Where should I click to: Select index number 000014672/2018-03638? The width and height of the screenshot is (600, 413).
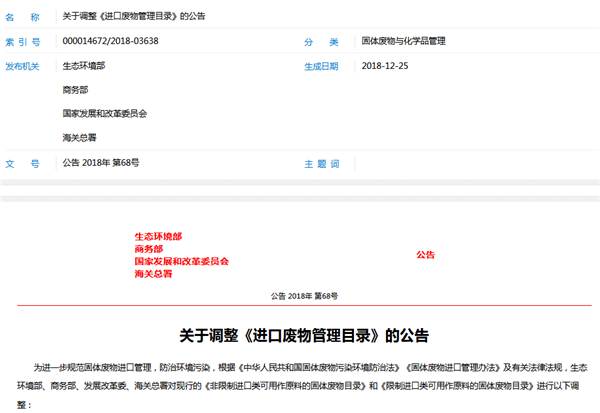(x=110, y=41)
